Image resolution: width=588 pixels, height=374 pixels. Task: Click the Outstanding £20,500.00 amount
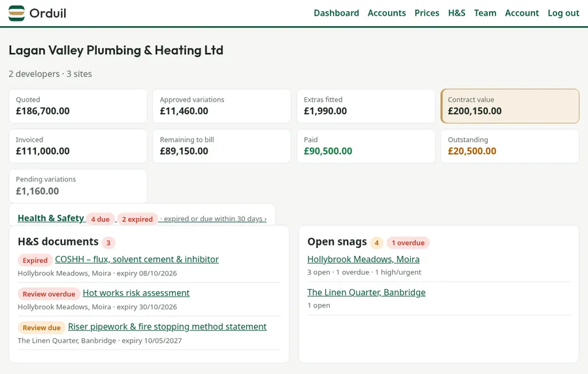[472, 151]
